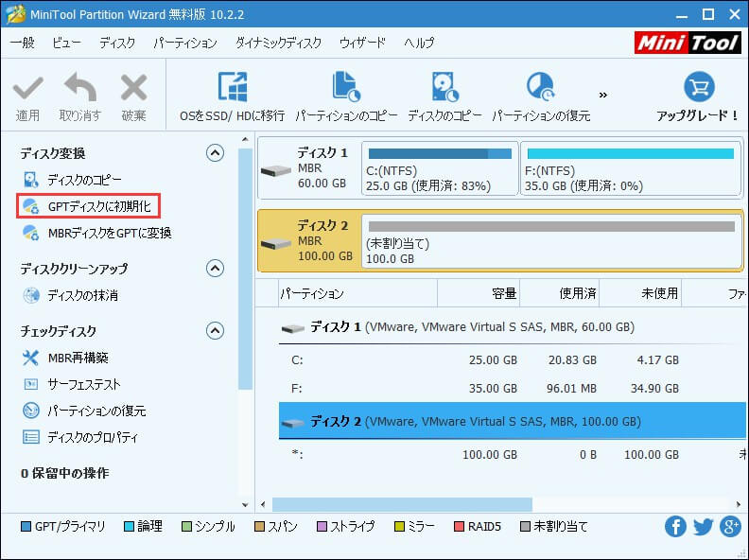Click the アップグレード shopping cart icon
Screen dimensions: 749x560
[699, 87]
